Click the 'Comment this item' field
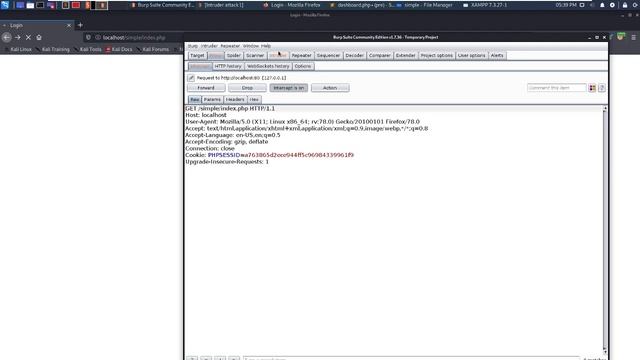This screenshot has width=640, height=360. pyautogui.click(x=556, y=88)
